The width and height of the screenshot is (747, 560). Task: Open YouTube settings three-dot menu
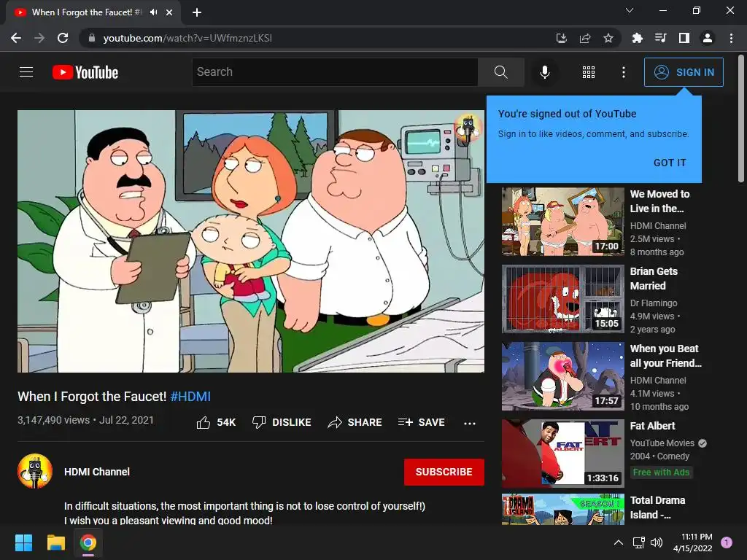click(x=624, y=72)
